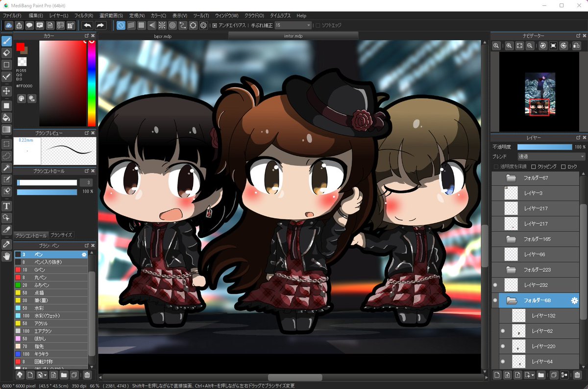Open settings gear of フォルダー68 layer

pyautogui.click(x=575, y=300)
